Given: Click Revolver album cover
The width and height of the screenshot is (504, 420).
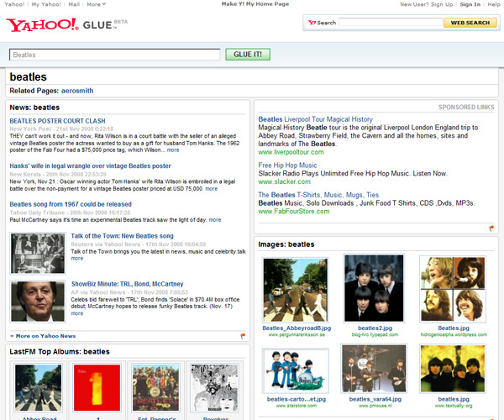Looking at the screenshot, I should (x=214, y=387).
